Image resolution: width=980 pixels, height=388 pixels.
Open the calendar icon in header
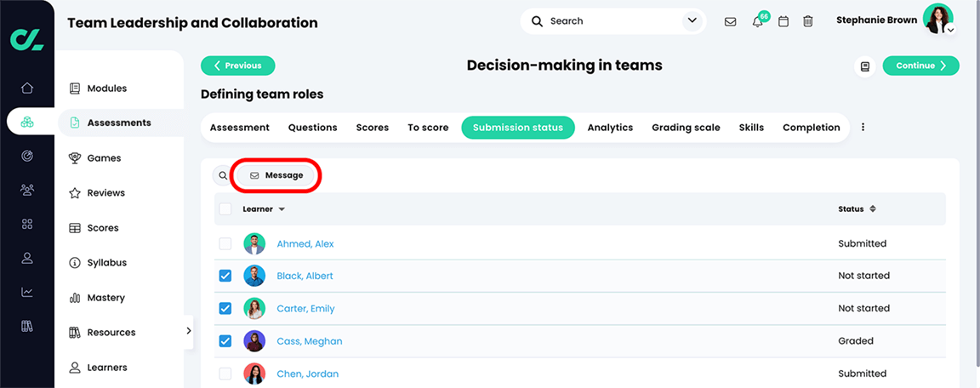point(783,21)
